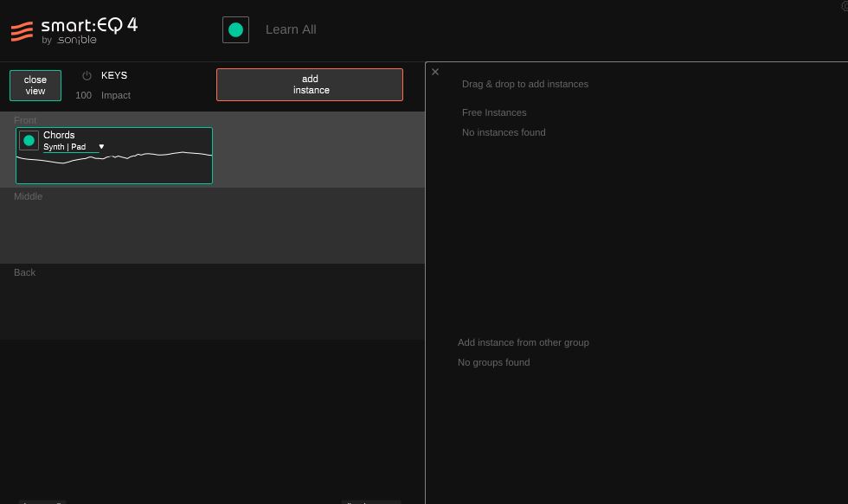The height and width of the screenshot is (504, 848).
Task: Expand the arrow beside Synth | Pad
Action: coord(101,147)
